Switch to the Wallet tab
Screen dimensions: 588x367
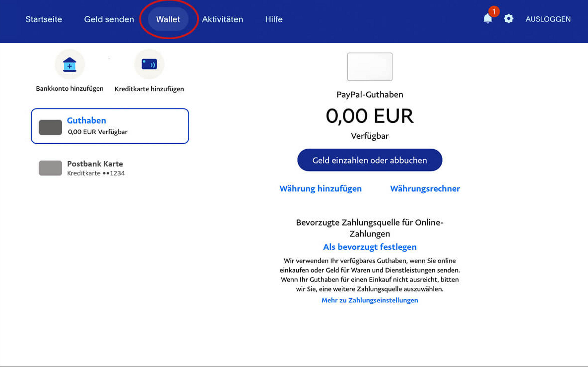pyautogui.click(x=168, y=19)
